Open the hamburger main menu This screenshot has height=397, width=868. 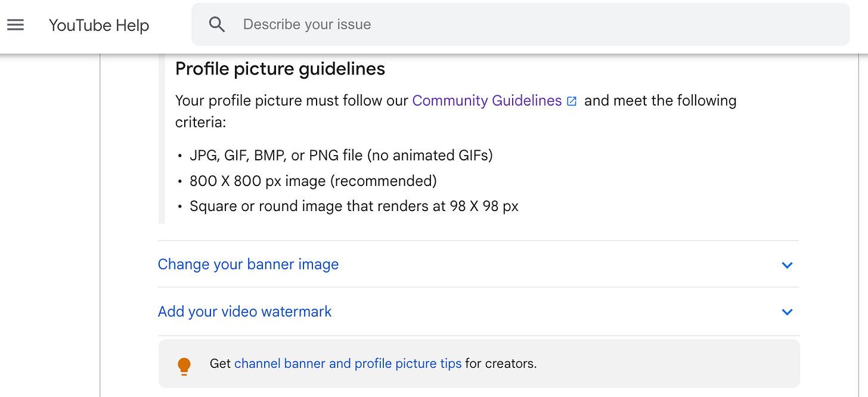coord(15,25)
